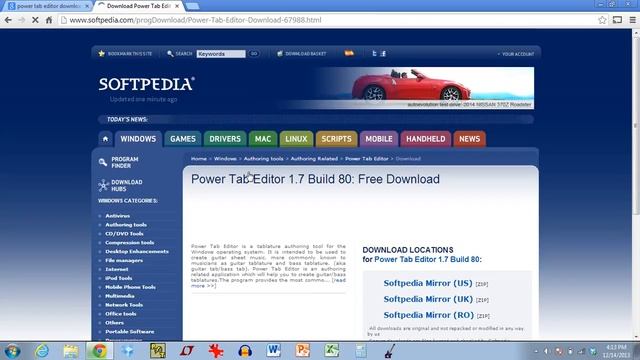
Task: Switch to the Handheld tab
Action: (x=426, y=139)
